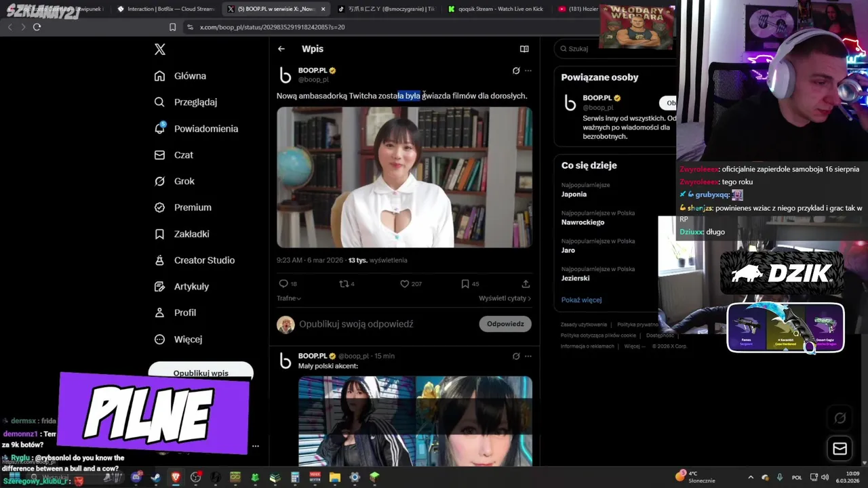The width and height of the screenshot is (868, 488).
Task: Click Polityka dotycząca plików cookie link
Action: 598,335
